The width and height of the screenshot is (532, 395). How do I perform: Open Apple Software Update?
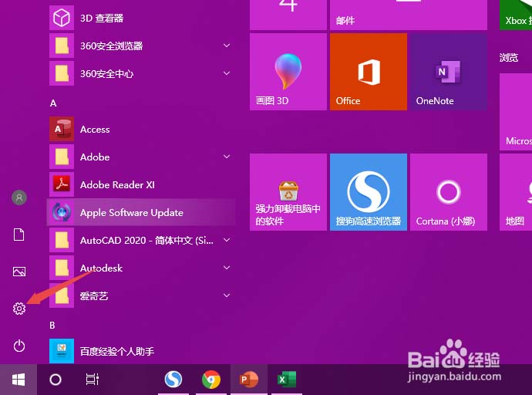(141, 212)
